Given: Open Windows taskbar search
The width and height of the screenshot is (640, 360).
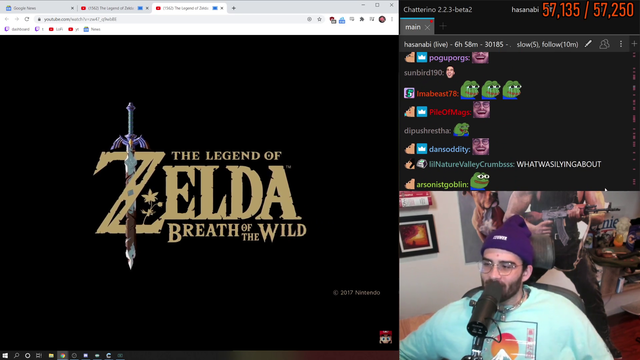Looking at the screenshot, I should point(16,356).
